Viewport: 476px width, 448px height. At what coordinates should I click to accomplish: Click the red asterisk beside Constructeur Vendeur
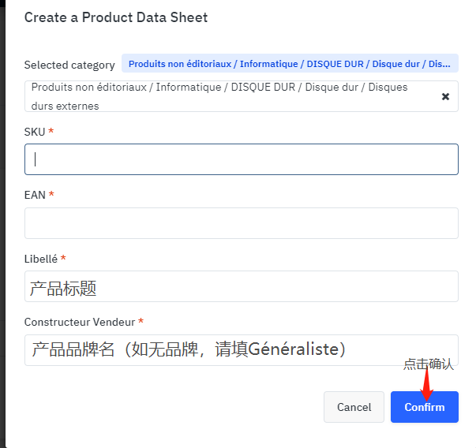141,320
